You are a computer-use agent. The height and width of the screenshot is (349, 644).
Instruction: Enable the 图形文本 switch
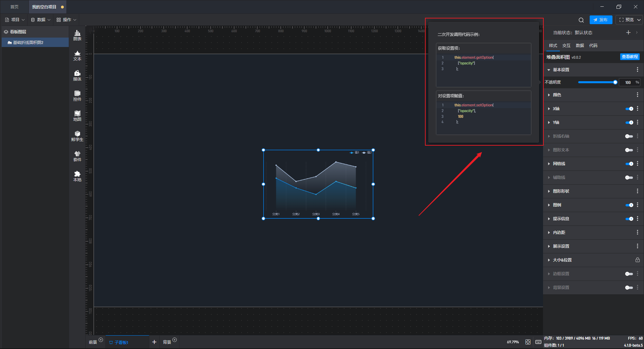coord(629,150)
